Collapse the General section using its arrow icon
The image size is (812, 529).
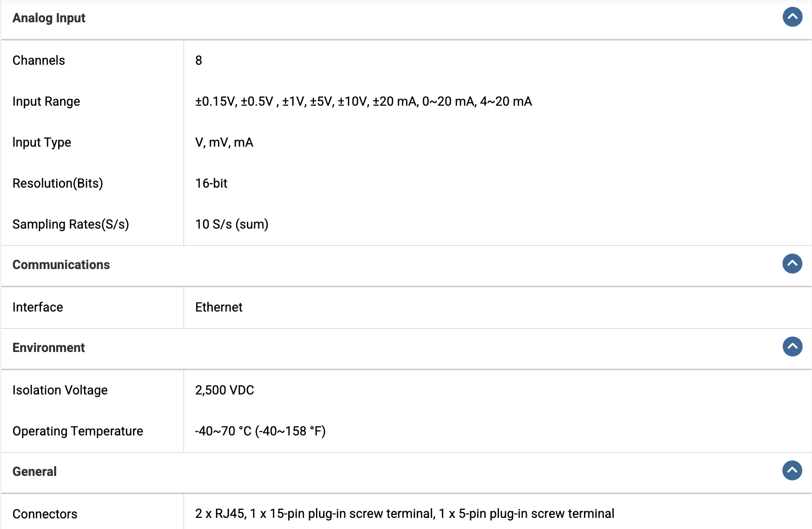point(792,470)
